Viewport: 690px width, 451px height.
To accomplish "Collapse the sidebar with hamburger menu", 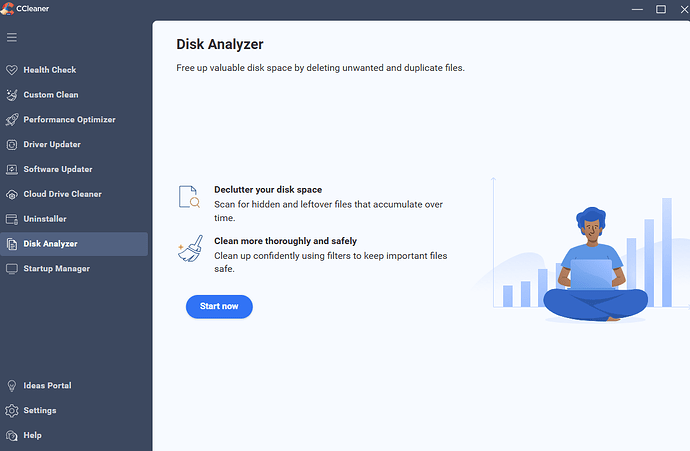I will click(12, 38).
